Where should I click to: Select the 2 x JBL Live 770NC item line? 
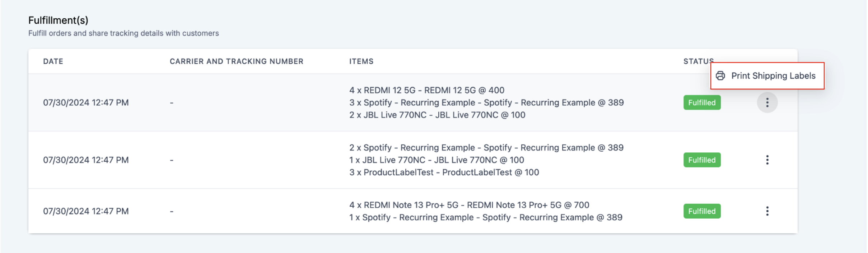pos(437,115)
